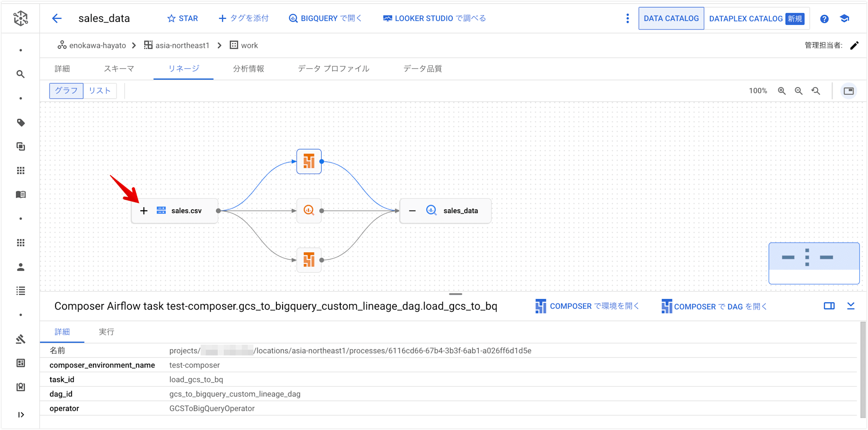
Task: Click the asia-northeast1 breadcrumb
Action: pos(177,45)
